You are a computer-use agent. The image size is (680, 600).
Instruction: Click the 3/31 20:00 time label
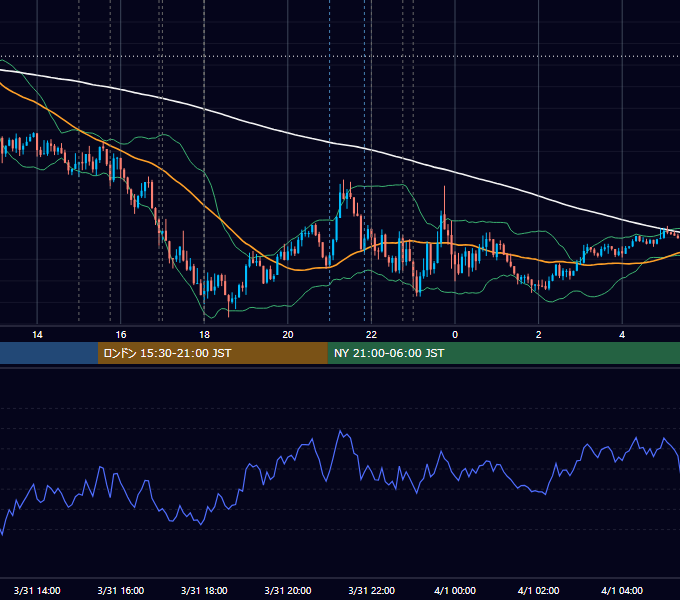coord(288,590)
